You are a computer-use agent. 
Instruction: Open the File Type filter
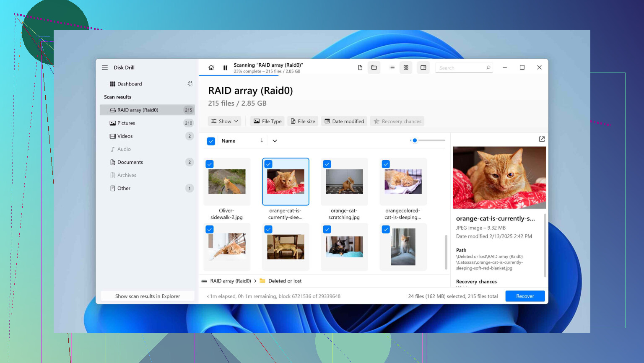click(267, 122)
